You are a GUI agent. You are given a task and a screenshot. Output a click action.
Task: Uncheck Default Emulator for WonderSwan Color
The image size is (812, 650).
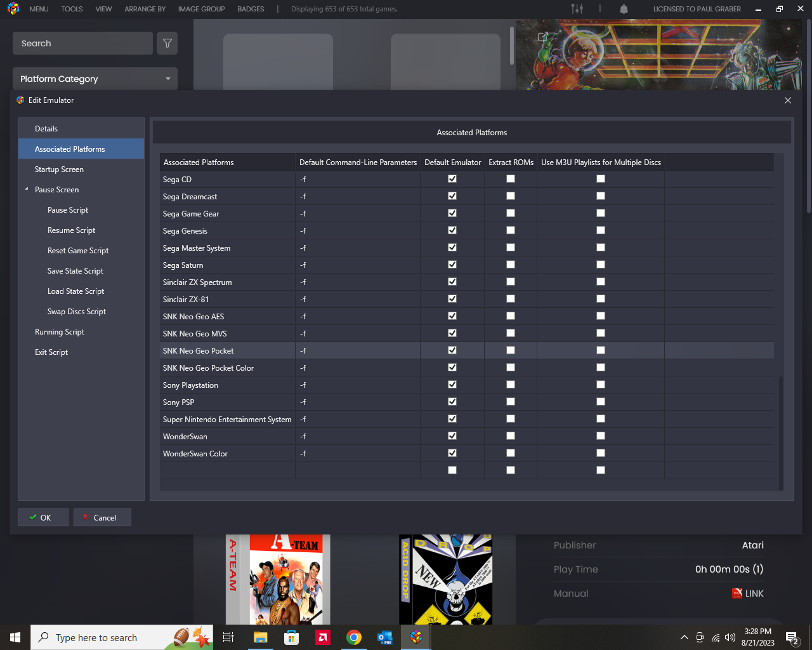[x=452, y=453]
